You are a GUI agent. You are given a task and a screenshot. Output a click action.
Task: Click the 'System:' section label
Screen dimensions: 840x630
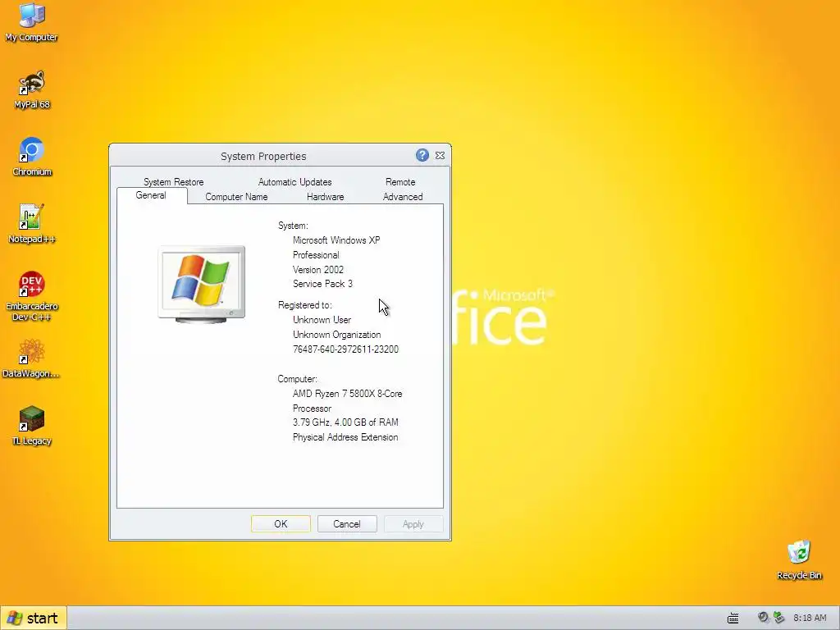[x=293, y=226]
